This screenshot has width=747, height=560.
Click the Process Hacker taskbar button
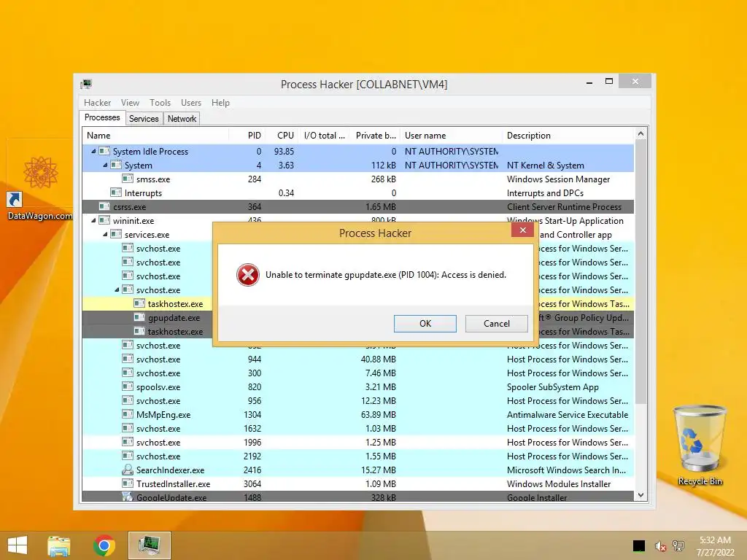pyautogui.click(x=149, y=545)
